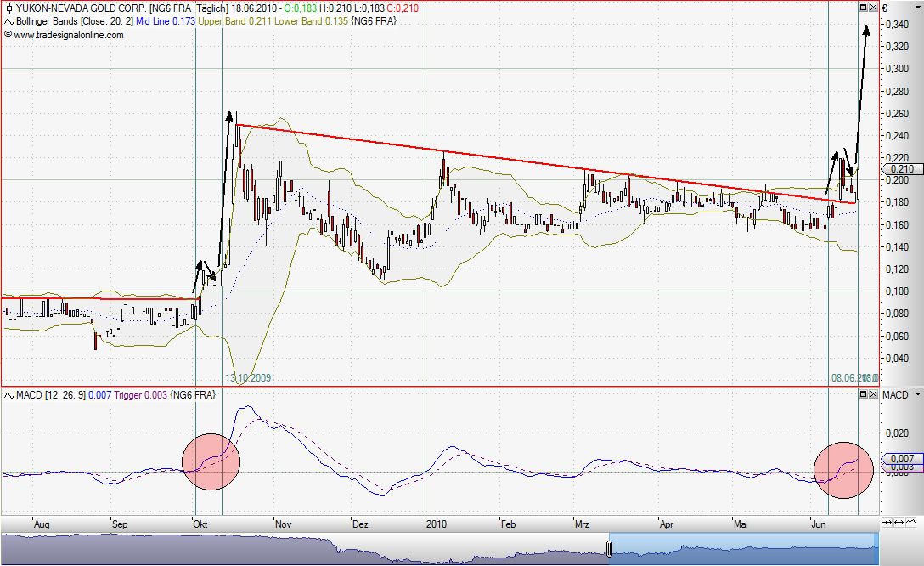Click the rightmost time-axis chart icon
This screenshot has width=924, height=566.
tap(910, 522)
